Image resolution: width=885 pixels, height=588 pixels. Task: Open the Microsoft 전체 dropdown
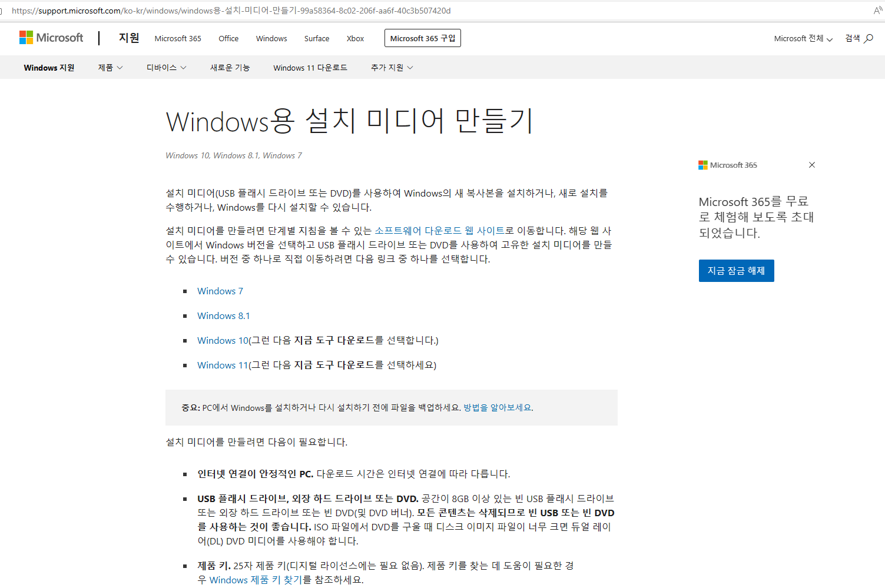803,38
